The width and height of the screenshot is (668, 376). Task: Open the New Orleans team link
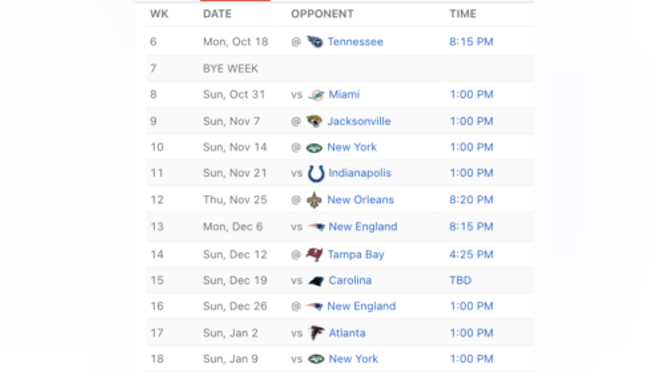360,200
